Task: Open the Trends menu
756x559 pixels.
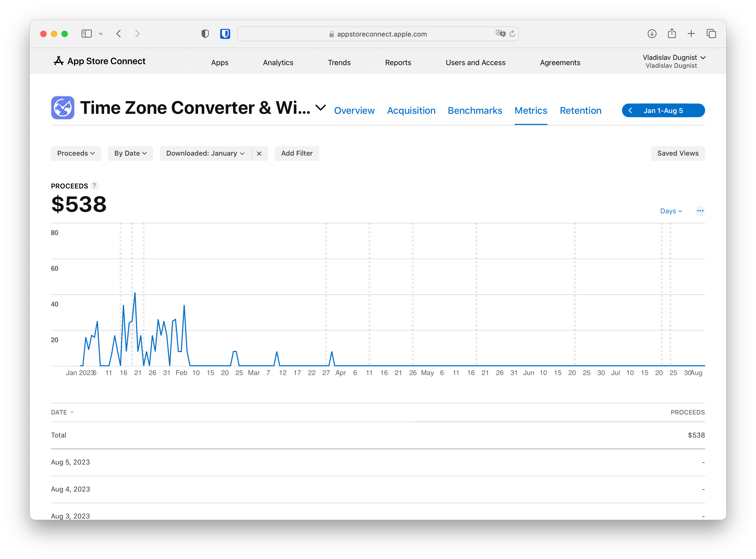Action: pyautogui.click(x=339, y=63)
